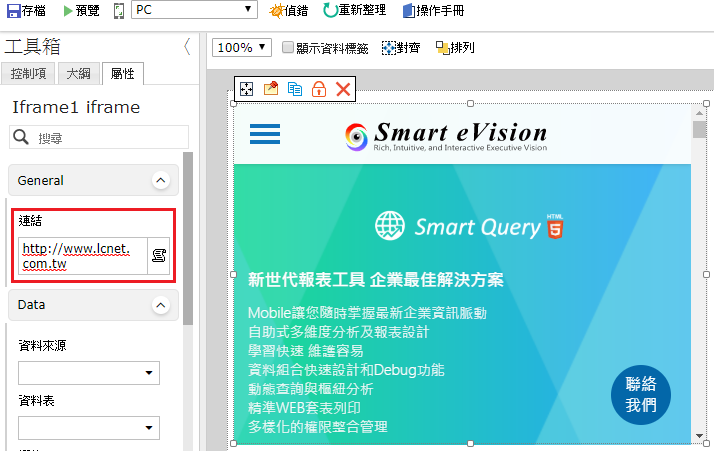Open the 排列 arrange tool
The width and height of the screenshot is (714, 451).
tap(455, 47)
